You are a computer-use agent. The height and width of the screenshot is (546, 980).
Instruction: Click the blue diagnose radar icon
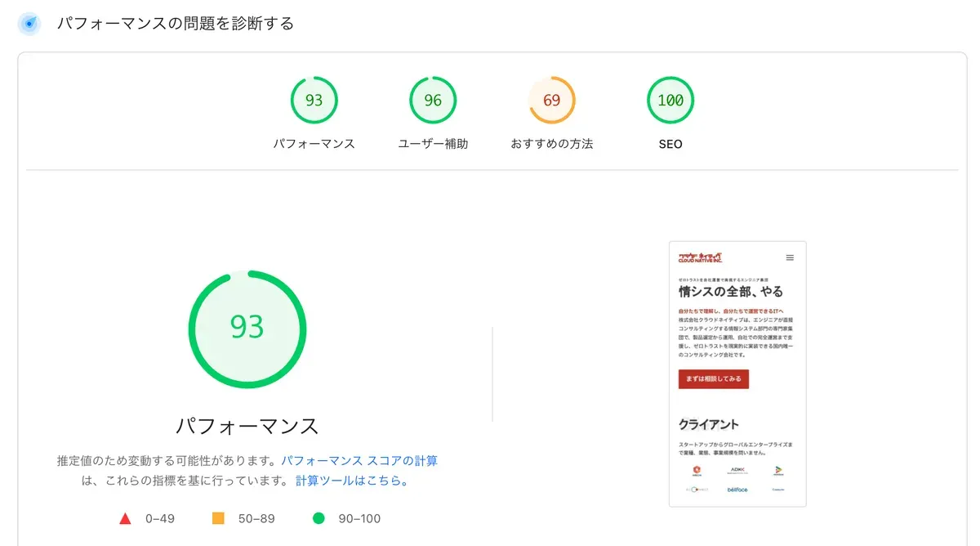click(x=29, y=24)
